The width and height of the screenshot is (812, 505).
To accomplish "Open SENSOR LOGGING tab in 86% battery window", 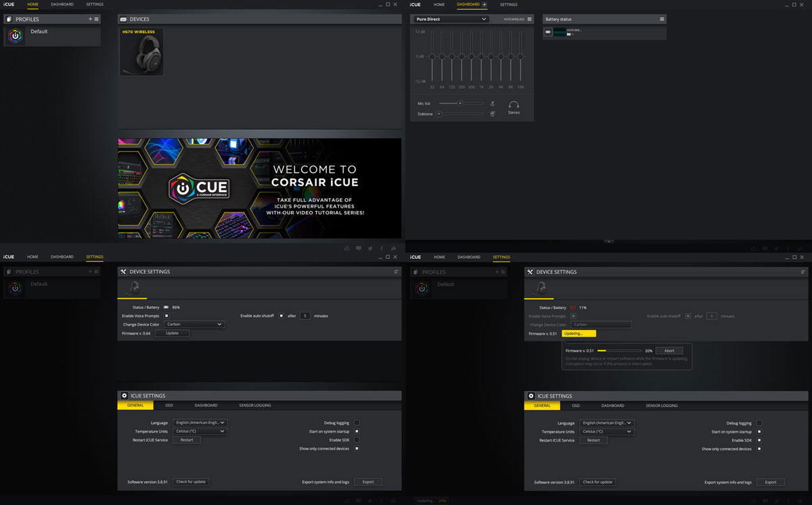I will click(255, 405).
